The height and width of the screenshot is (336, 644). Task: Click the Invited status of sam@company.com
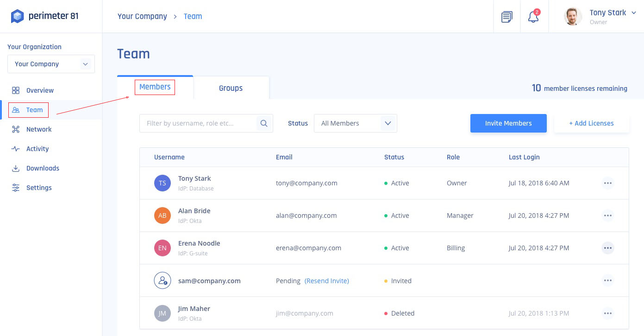(398, 281)
